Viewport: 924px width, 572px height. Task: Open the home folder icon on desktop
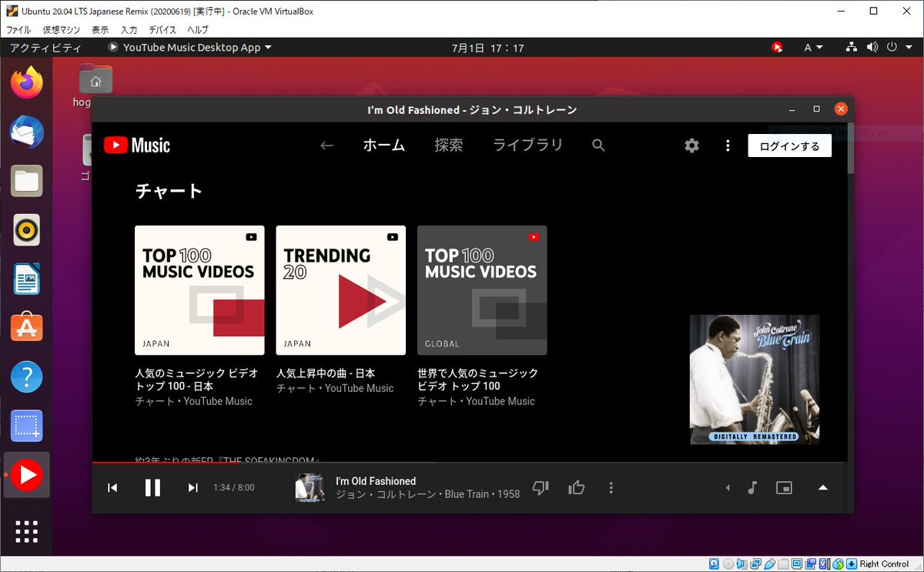coord(95,79)
